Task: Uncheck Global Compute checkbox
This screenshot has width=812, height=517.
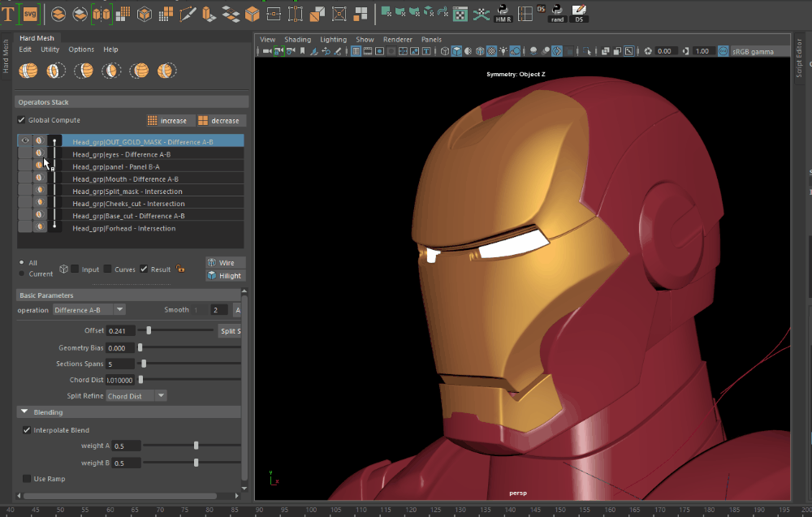Action: [22, 120]
